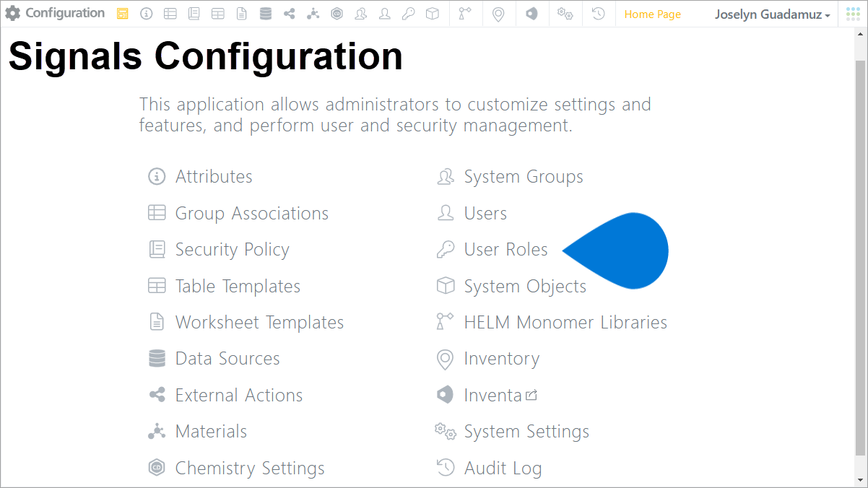Open Security Policy via its toolbar book icon
Viewport: 868px width, 488px height.
coord(194,14)
